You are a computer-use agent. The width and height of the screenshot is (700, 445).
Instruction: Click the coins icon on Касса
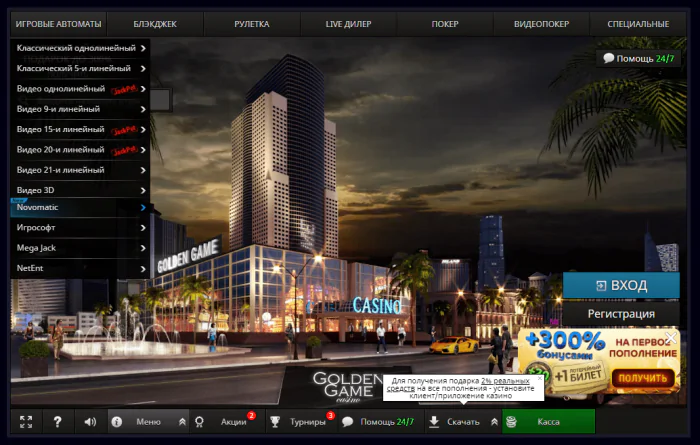(512, 422)
